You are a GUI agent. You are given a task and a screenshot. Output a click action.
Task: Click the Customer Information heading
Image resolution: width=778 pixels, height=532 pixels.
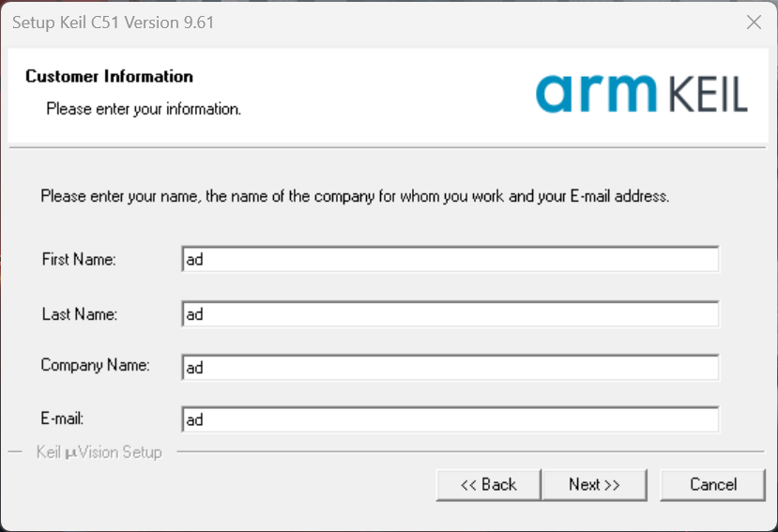(109, 76)
